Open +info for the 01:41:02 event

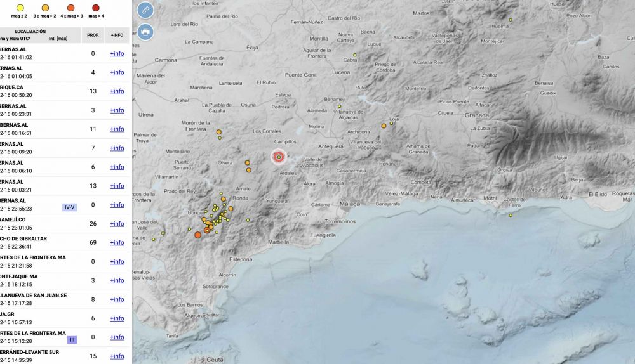117,54
